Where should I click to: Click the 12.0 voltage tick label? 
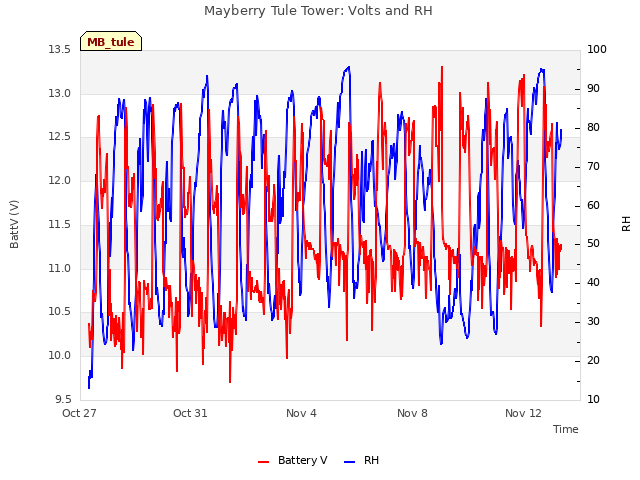pyautogui.click(x=60, y=180)
